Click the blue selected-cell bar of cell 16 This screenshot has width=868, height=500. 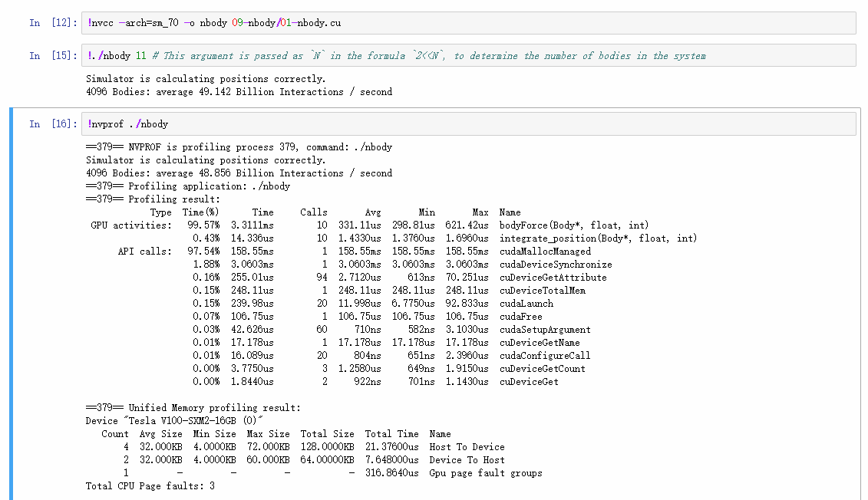(11, 304)
